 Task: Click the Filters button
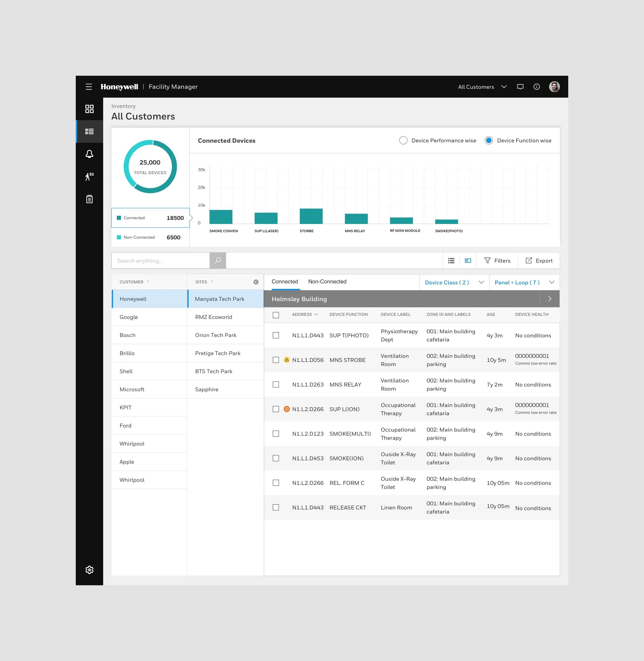tap(497, 261)
